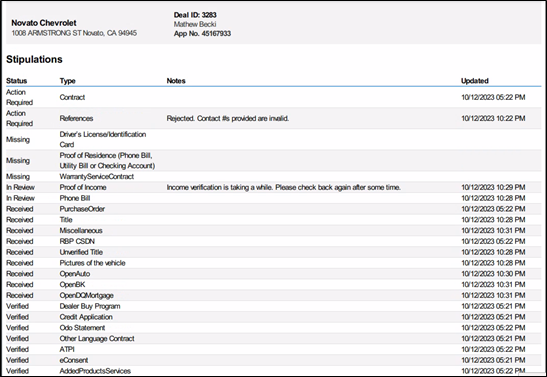Click the Deal ID: 3283 label
The image size is (547, 377).
tap(195, 15)
